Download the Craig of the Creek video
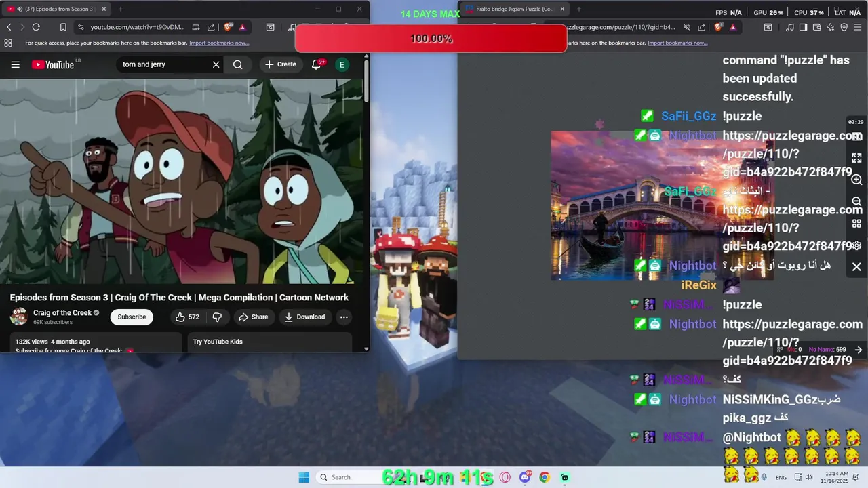The image size is (868, 488). [304, 317]
